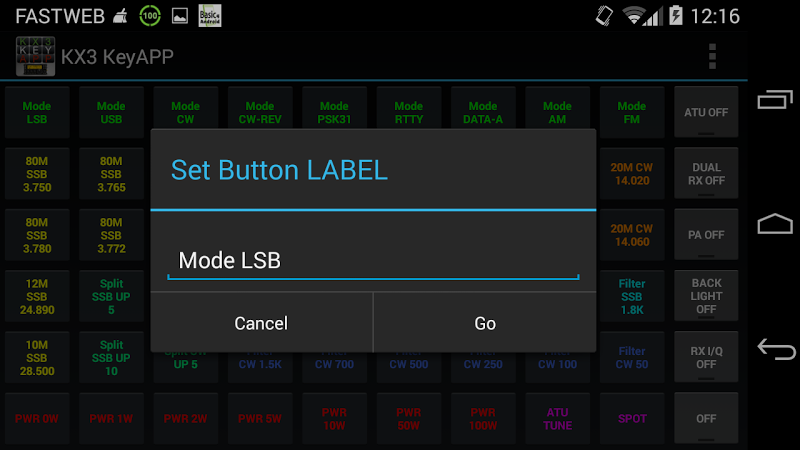This screenshot has height=450, width=800.
Task: Tap the picture notification icon in status bar
Action: 180,16
